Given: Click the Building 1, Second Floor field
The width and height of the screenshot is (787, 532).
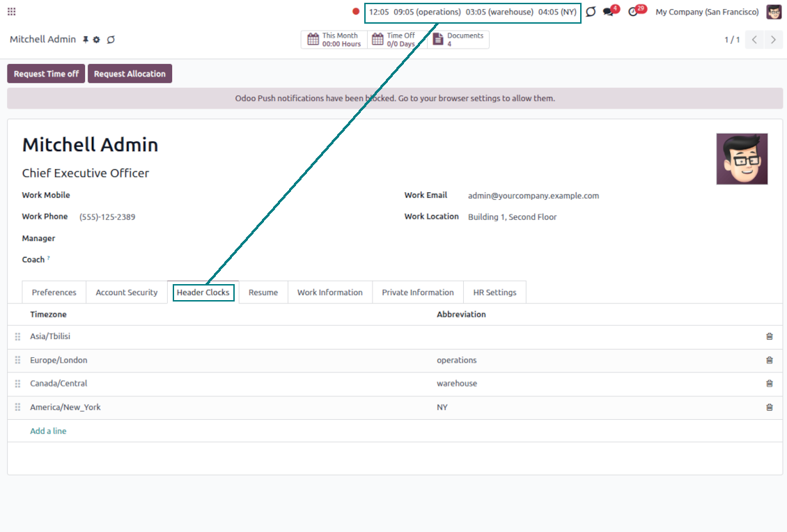Looking at the screenshot, I should tap(512, 217).
